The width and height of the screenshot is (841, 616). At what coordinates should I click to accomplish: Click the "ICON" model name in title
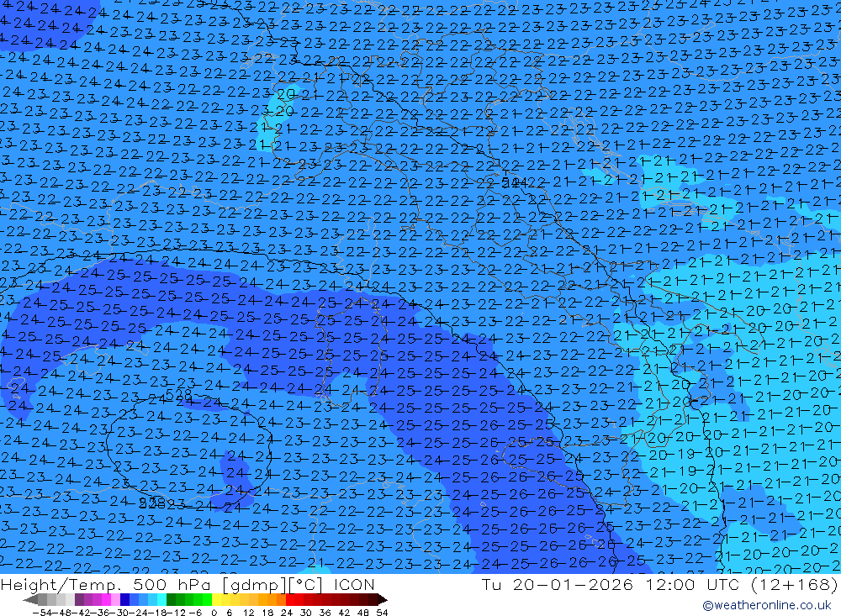click(x=354, y=584)
